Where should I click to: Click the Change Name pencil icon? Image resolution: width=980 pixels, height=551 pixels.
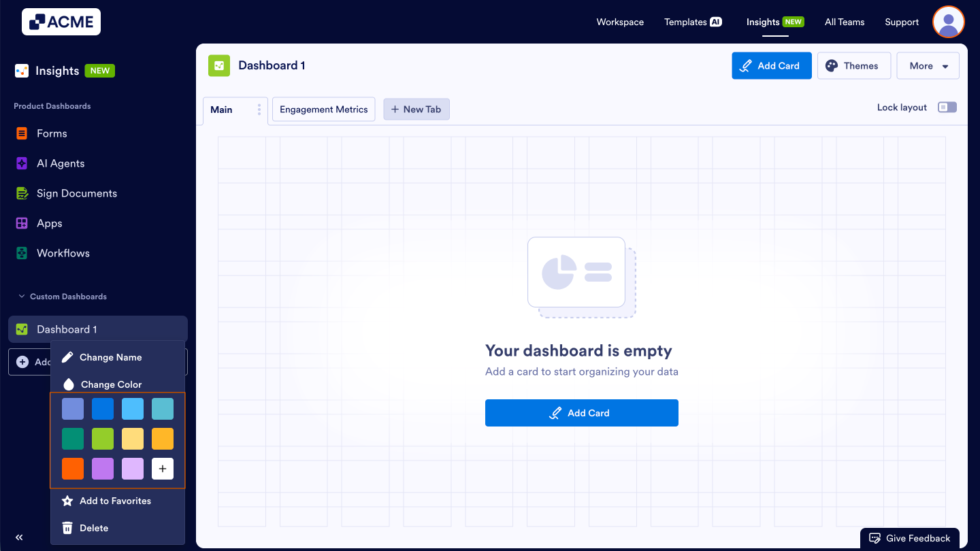pos(68,356)
